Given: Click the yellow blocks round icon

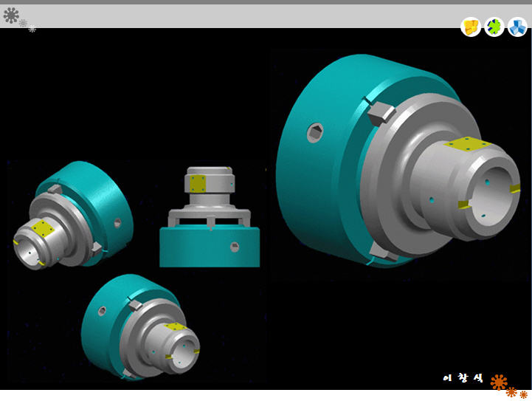Looking at the screenshot, I should [471, 27].
